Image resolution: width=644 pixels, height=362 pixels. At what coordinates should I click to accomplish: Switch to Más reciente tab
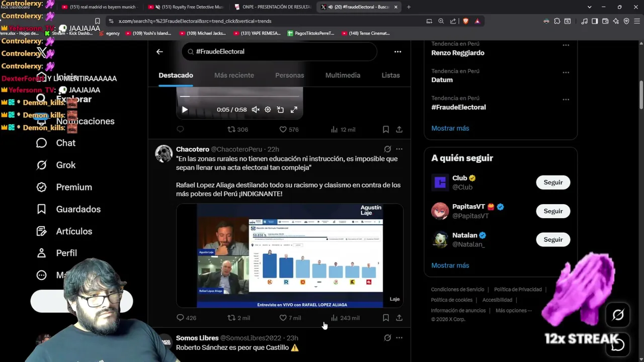(234, 75)
